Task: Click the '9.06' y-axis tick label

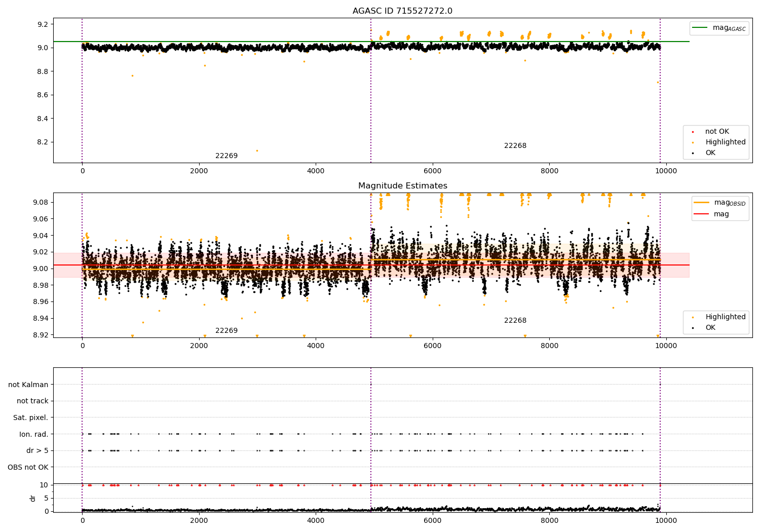Action: pos(41,219)
